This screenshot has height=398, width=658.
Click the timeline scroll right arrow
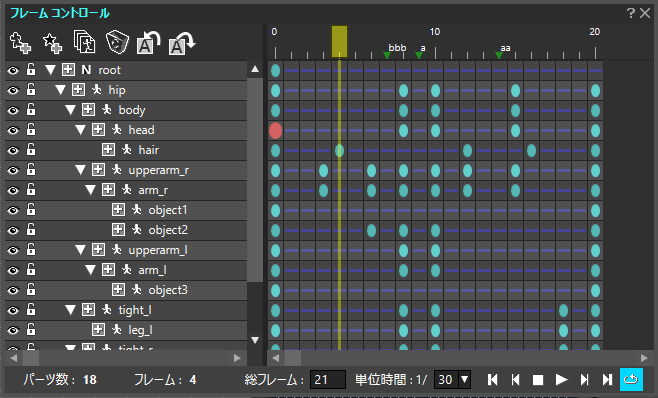pos(644,358)
